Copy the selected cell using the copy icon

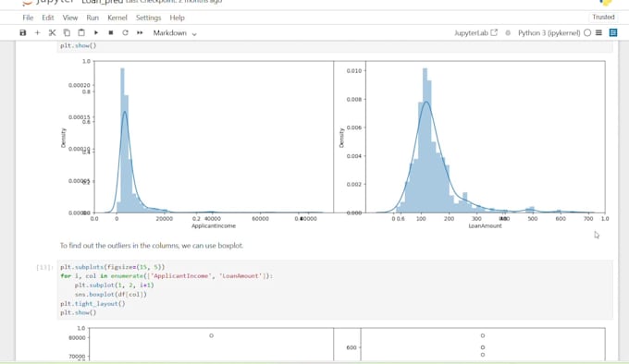click(x=67, y=33)
